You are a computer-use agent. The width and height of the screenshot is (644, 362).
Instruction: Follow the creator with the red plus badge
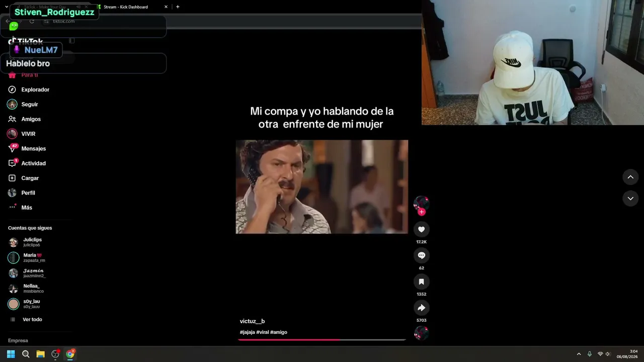point(422,212)
